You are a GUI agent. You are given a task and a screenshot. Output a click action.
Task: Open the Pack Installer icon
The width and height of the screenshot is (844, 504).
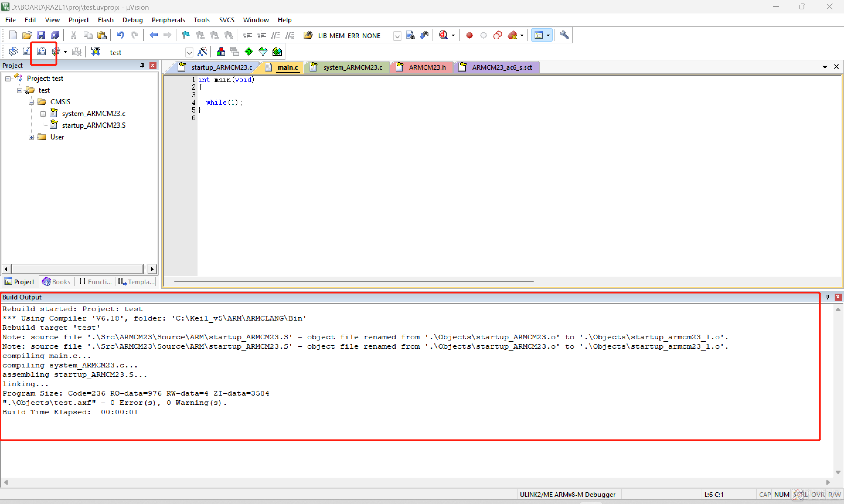coord(277,52)
